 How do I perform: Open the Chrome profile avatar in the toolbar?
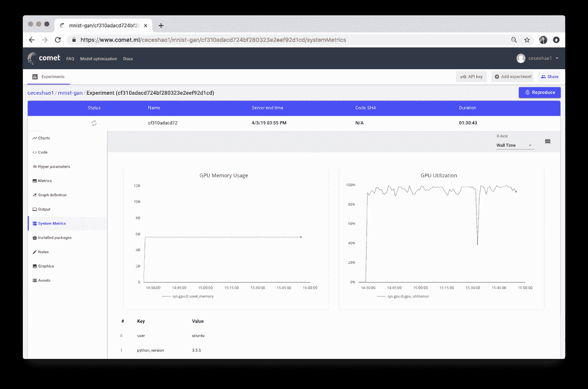point(543,40)
